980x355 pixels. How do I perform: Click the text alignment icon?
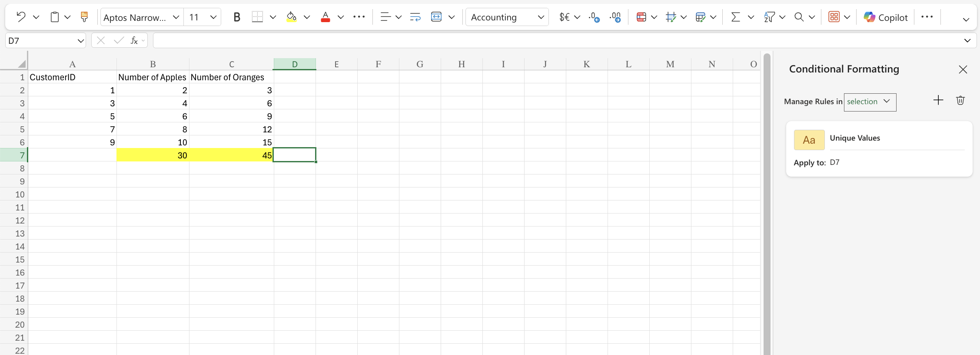(385, 17)
